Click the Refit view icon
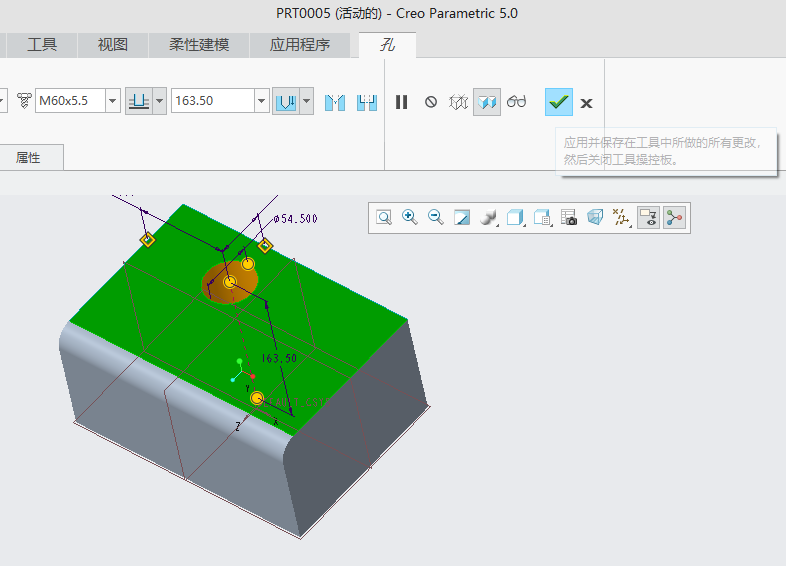 (x=384, y=218)
